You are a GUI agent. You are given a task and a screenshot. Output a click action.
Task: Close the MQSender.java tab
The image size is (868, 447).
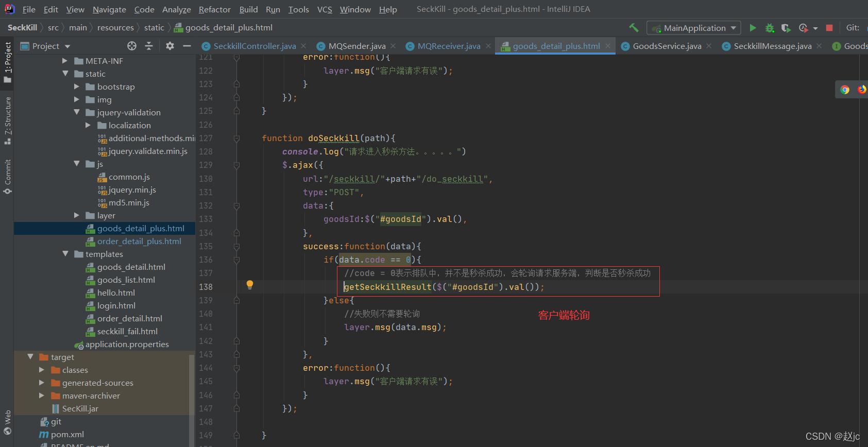point(393,46)
